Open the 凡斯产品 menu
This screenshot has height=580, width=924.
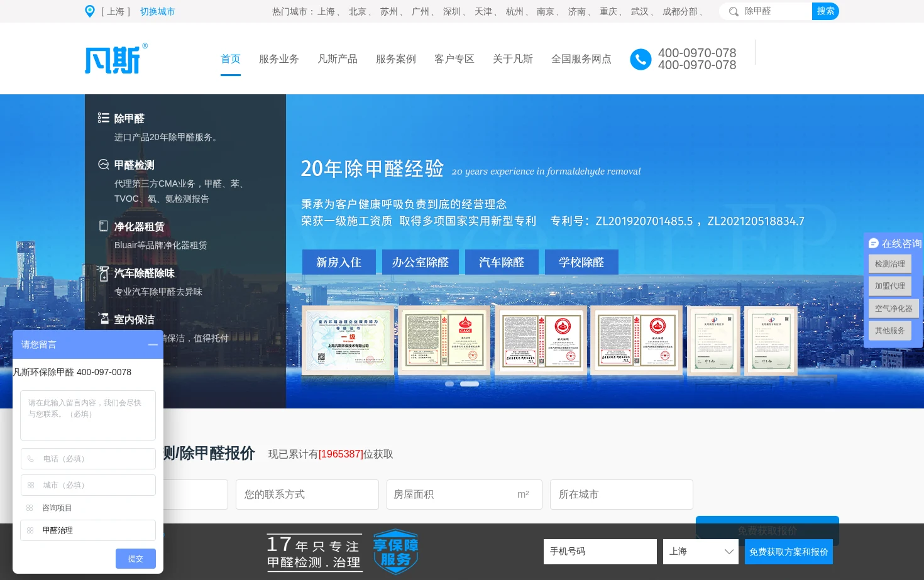(x=338, y=58)
